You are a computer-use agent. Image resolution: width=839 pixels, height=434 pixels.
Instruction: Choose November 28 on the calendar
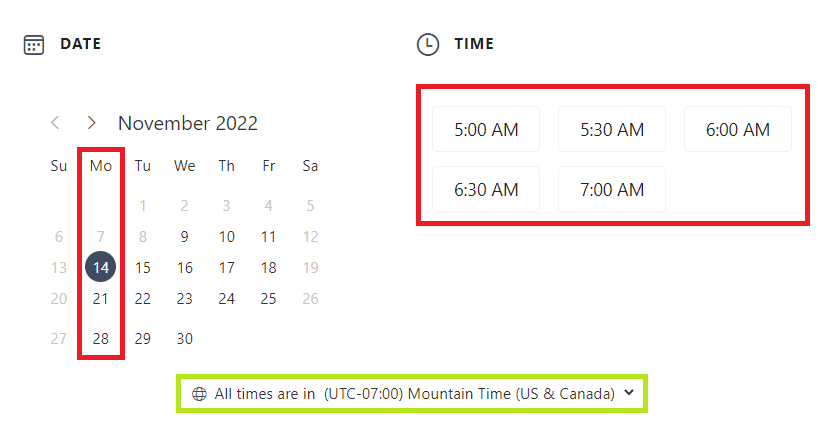point(101,338)
